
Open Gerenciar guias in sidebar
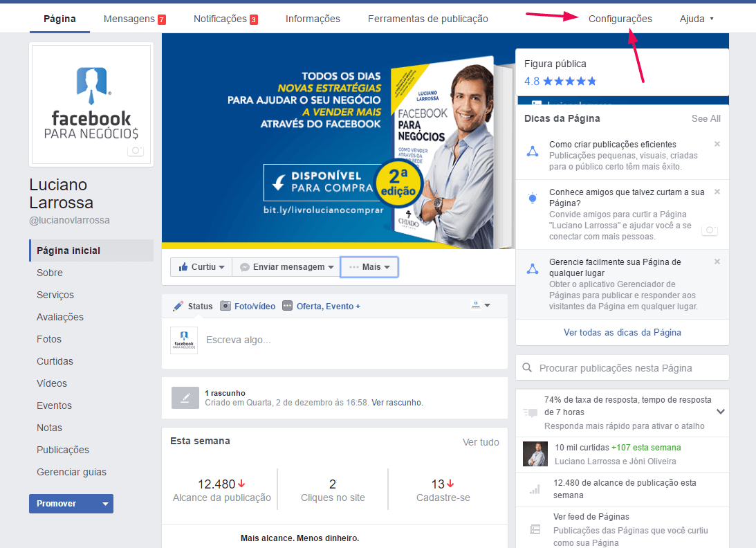pyautogui.click(x=71, y=473)
